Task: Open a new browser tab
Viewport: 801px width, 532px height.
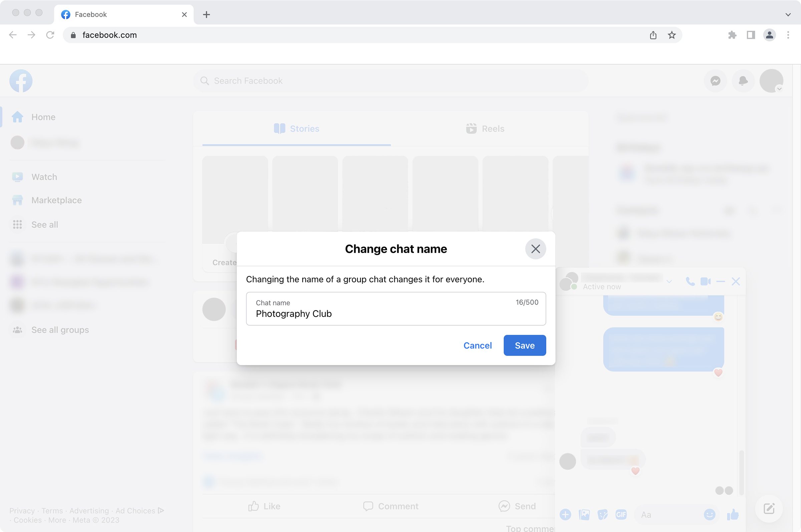Action: [x=206, y=15]
